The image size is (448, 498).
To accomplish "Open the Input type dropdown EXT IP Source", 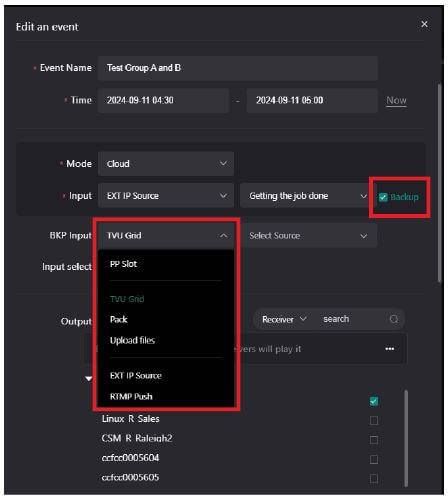I will 166,196.
